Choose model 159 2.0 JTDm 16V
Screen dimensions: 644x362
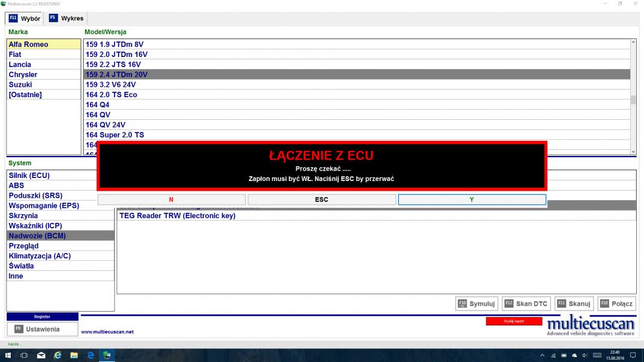pyautogui.click(x=357, y=55)
